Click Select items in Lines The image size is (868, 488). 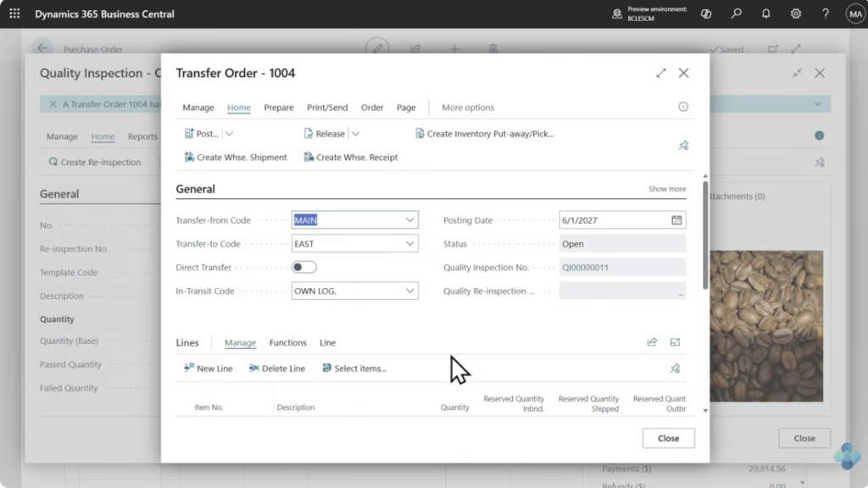click(354, 369)
